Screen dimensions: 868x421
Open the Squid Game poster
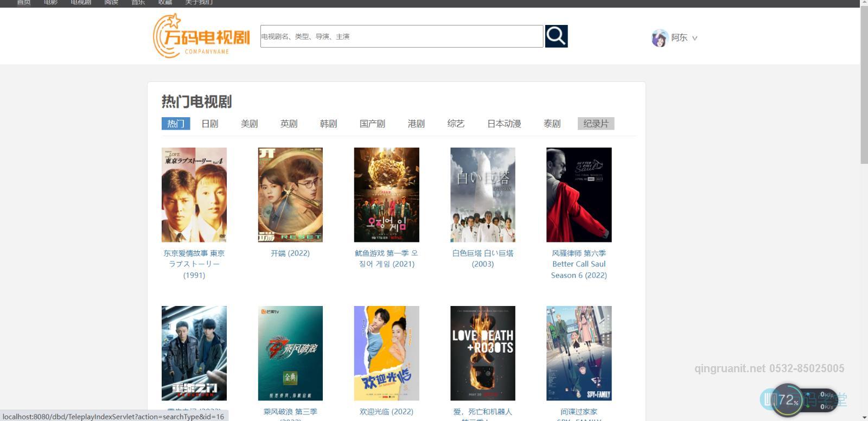pos(387,195)
